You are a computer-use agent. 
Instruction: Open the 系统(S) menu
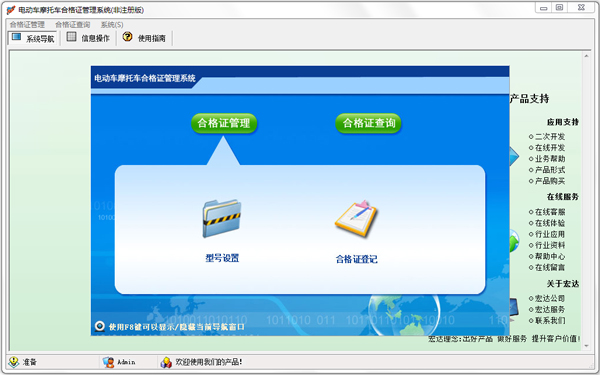tap(112, 24)
